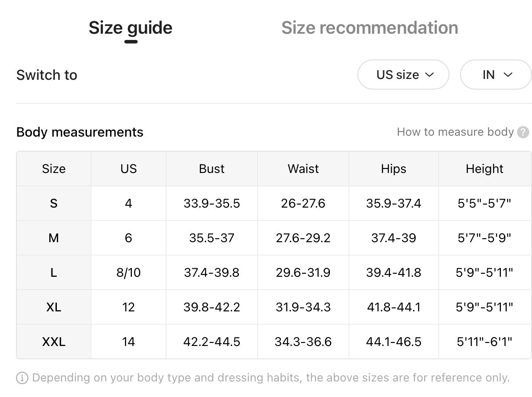Click the info icon beside the disclaimer

[x=22, y=378]
